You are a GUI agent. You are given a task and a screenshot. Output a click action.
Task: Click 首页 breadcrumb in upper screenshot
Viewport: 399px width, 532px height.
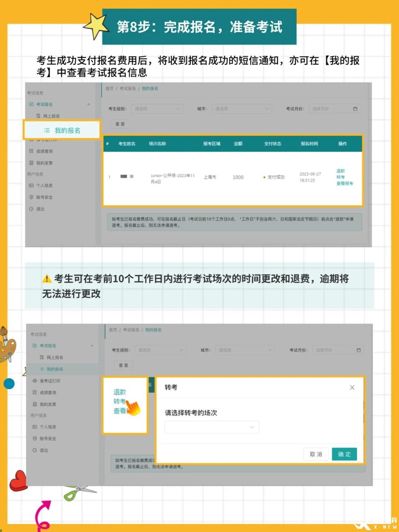pyautogui.click(x=109, y=89)
